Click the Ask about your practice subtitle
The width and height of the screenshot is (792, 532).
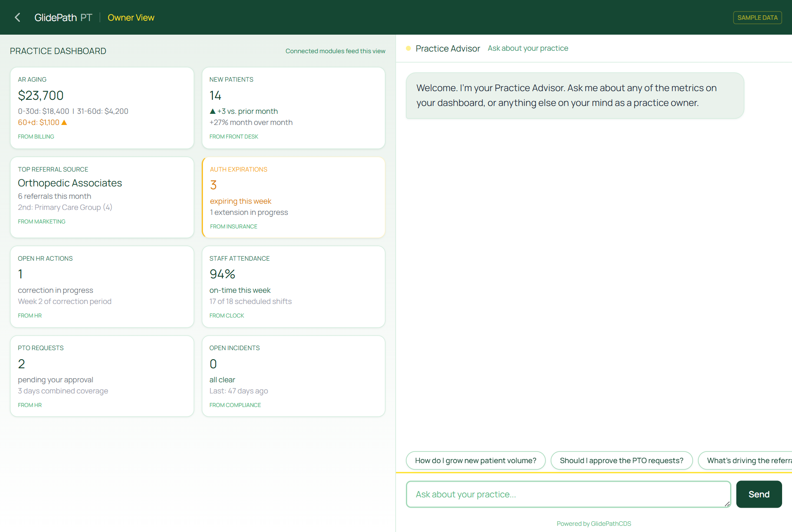tap(528, 48)
